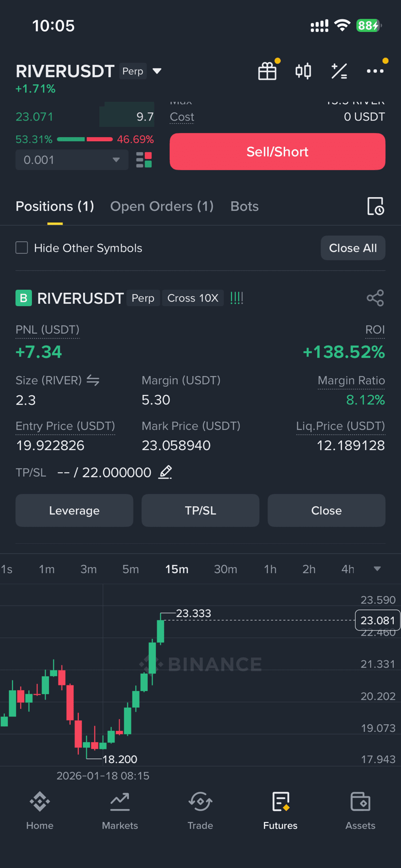Switch the position size unit icon
The image size is (401, 868).
click(x=93, y=381)
